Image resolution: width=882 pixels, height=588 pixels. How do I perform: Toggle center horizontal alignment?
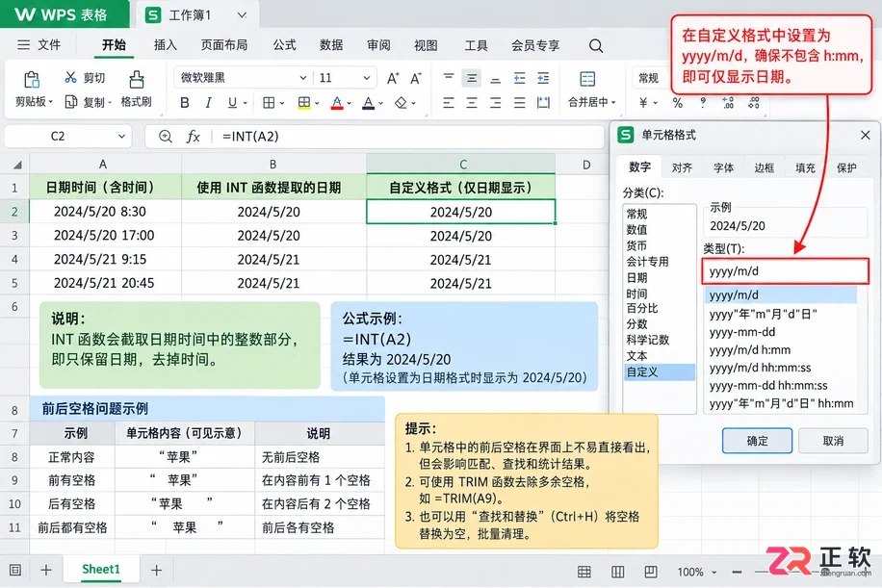pos(472,102)
